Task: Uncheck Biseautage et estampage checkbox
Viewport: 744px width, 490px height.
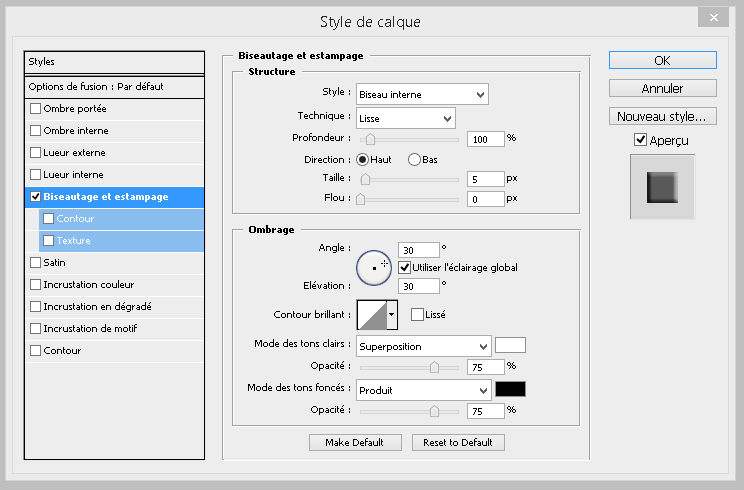Action: [35, 196]
